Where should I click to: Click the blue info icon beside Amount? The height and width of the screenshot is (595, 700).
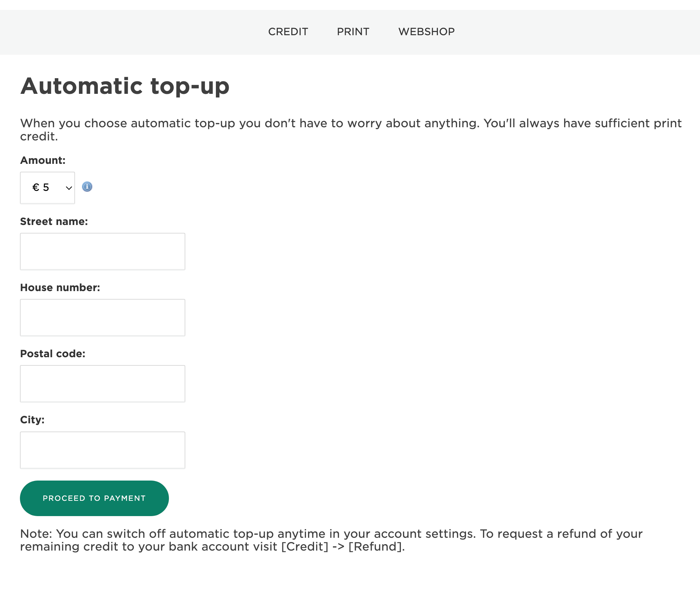coord(87,187)
